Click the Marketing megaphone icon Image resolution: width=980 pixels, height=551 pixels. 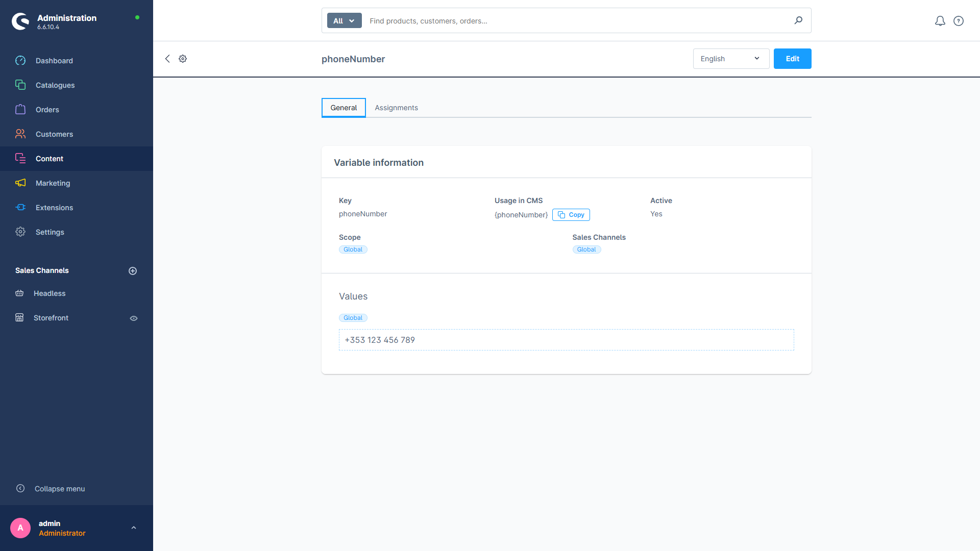(x=20, y=183)
